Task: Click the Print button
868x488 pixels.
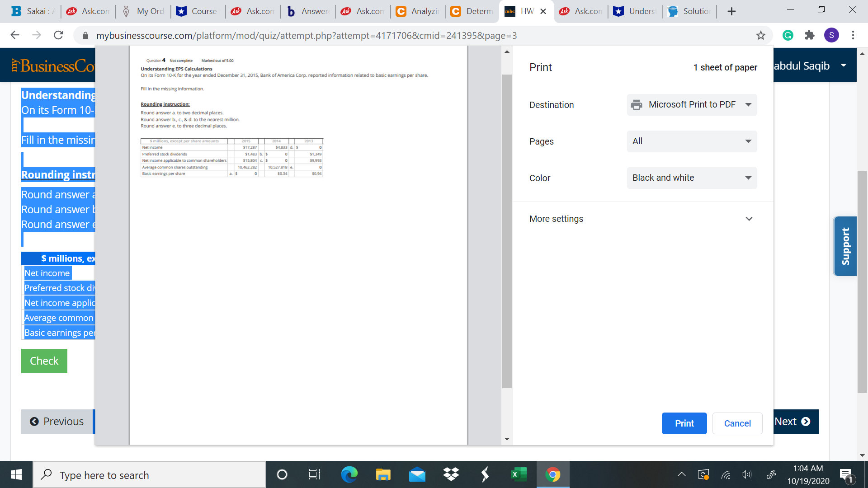Action: tap(684, 423)
